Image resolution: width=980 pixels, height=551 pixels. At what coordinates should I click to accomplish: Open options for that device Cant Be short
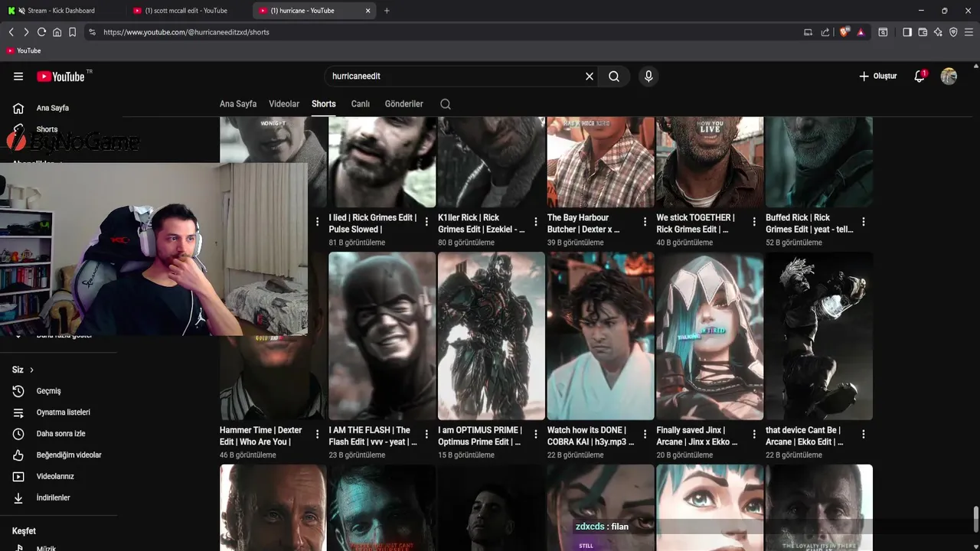(x=864, y=434)
